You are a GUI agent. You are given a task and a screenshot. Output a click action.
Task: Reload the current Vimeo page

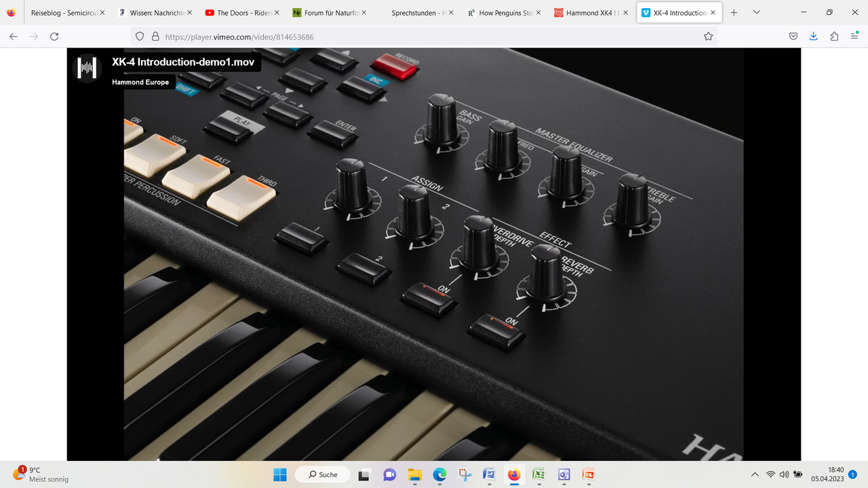(x=54, y=37)
